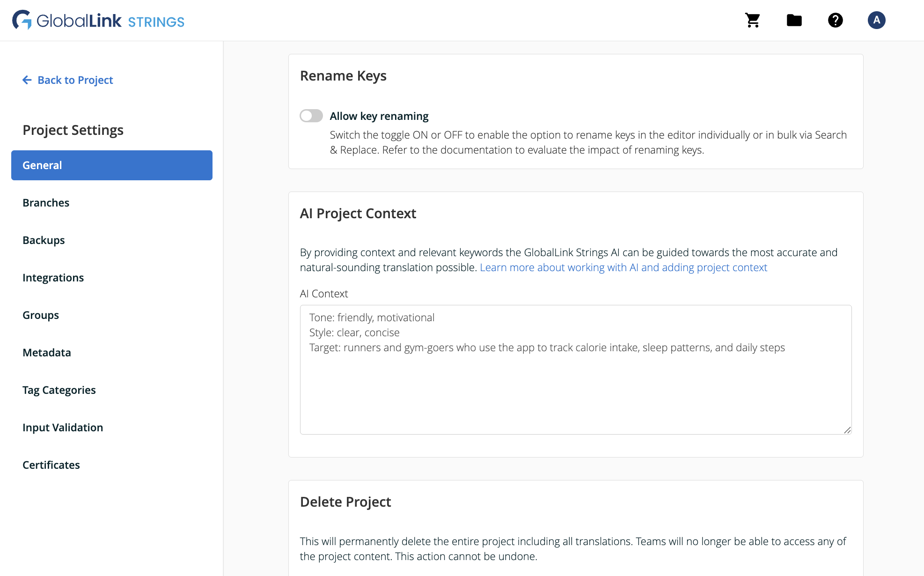This screenshot has width=924, height=576.
Task: Open Metadata settings
Action: [46, 352]
